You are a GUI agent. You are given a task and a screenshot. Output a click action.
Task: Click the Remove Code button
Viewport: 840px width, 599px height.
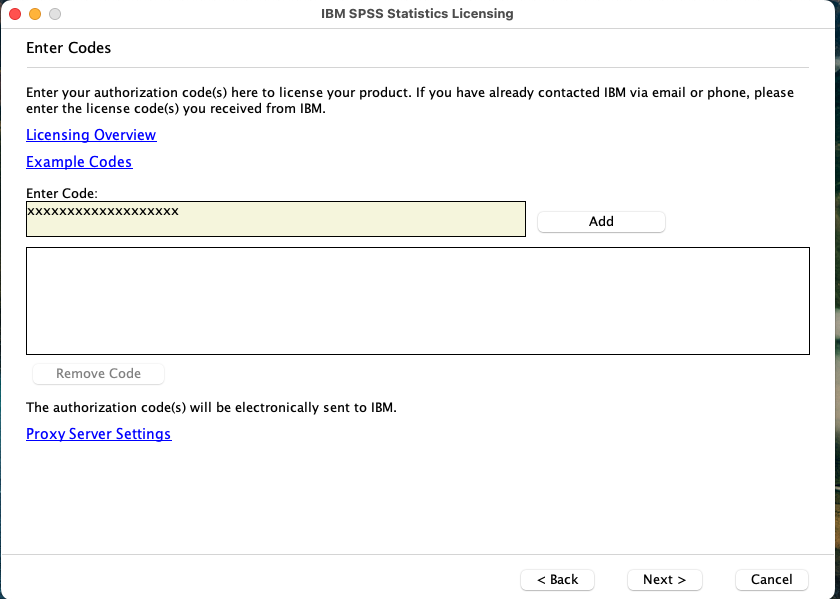[98, 374]
